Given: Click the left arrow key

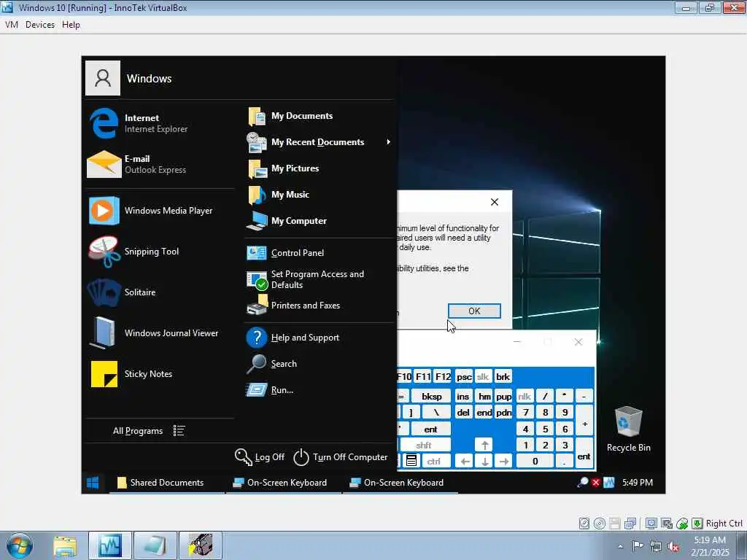Looking at the screenshot, I should [465, 462].
